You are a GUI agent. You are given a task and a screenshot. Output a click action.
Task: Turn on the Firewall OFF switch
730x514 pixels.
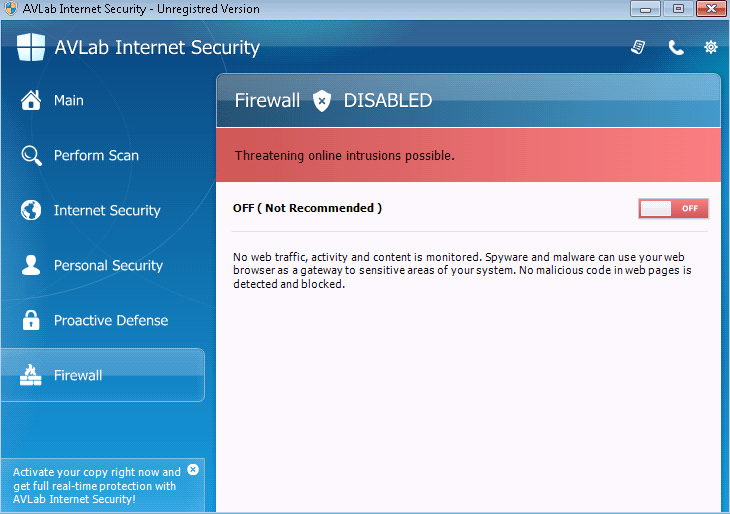pyautogui.click(x=674, y=208)
